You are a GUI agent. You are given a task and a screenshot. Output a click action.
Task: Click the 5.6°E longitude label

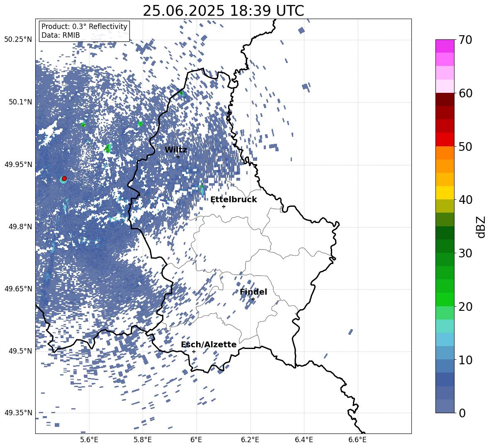[x=89, y=440]
